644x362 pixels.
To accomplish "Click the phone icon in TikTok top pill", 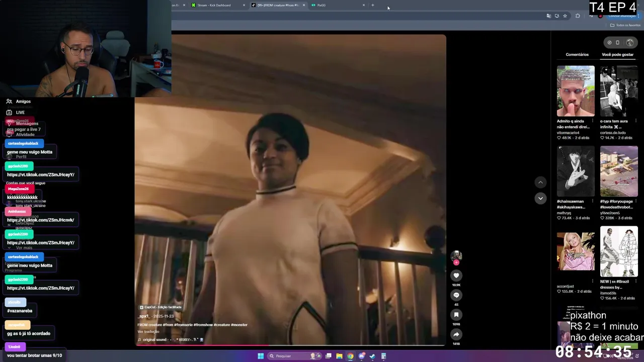I will point(618,43).
